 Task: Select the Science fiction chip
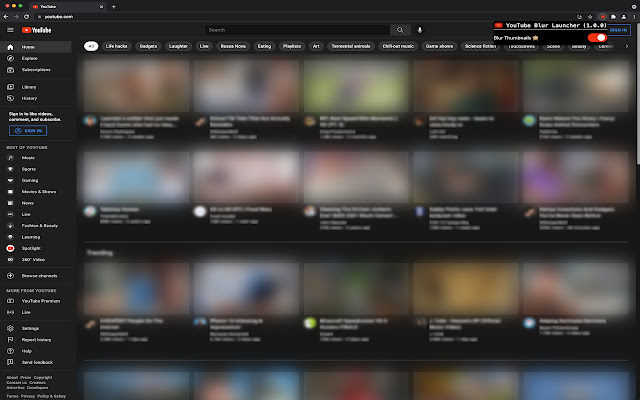(x=480, y=46)
